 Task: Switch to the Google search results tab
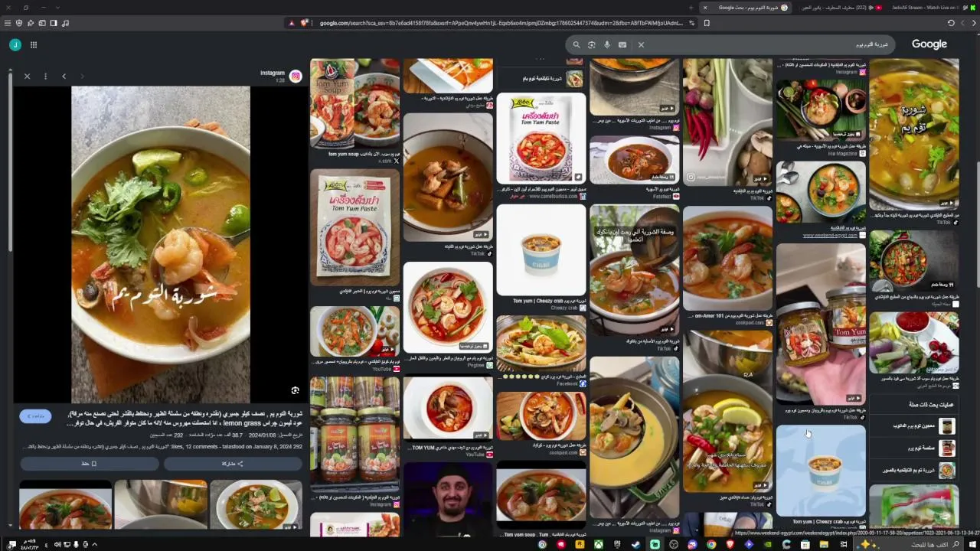(x=747, y=8)
